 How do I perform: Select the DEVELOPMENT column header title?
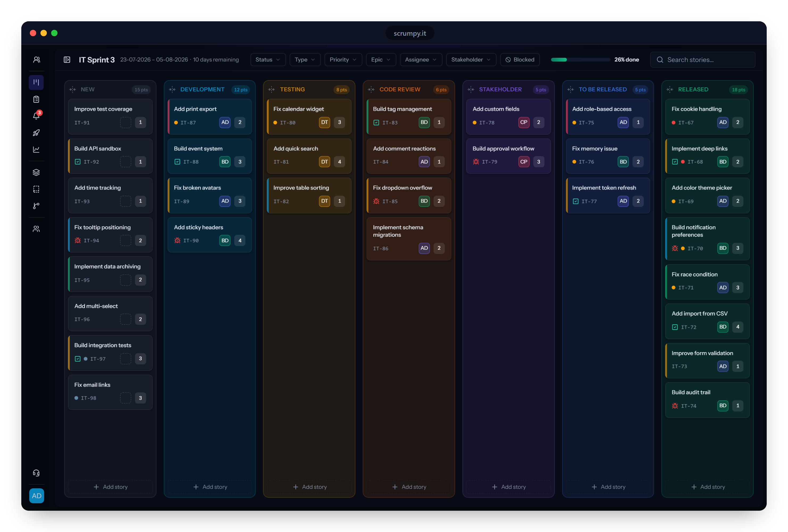(202, 89)
